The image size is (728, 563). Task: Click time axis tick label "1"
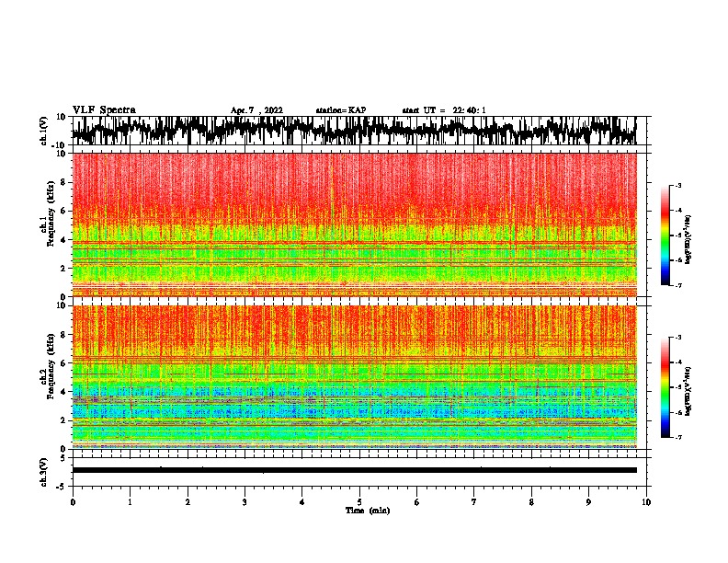pos(130,502)
